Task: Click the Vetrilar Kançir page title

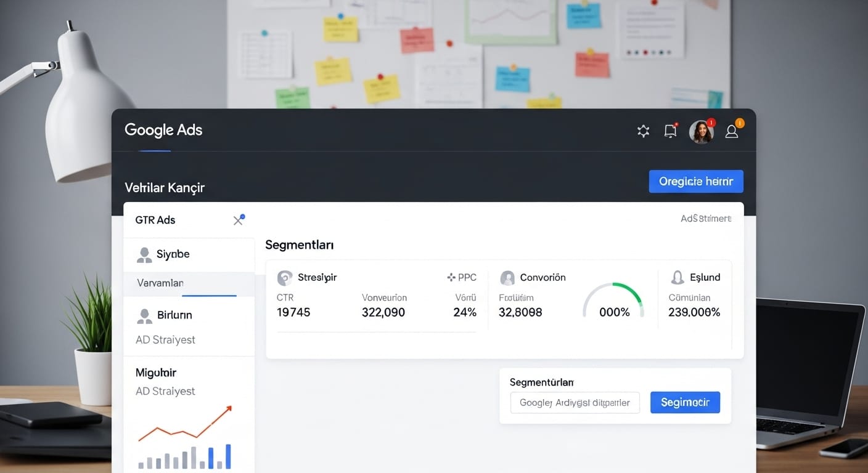Action: pyautogui.click(x=165, y=187)
